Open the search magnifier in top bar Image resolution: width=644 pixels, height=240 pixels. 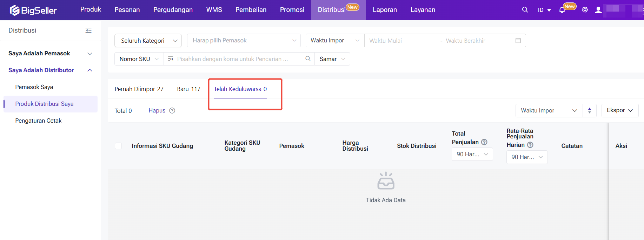pyautogui.click(x=525, y=10)
